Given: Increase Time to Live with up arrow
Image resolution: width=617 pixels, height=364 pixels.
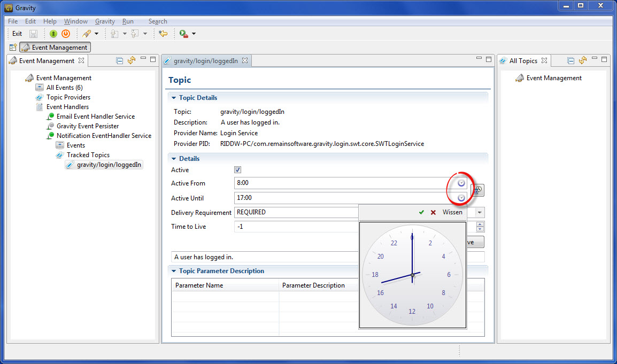Looking at the screenshot, I should coord(480,224).
